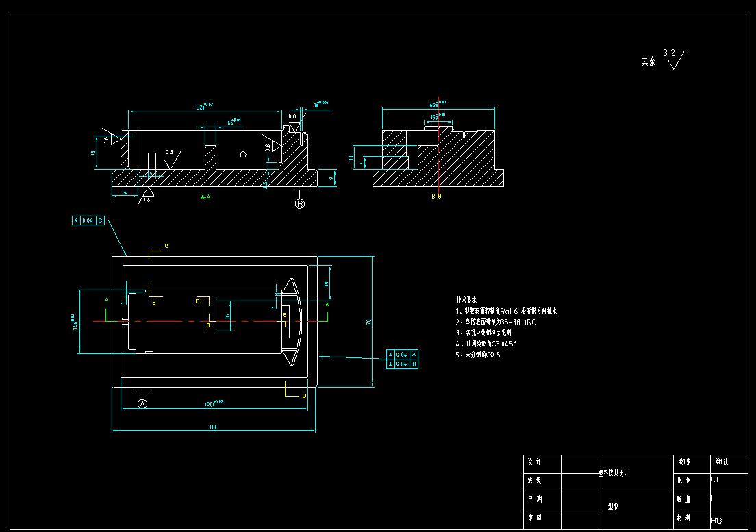Select the 1.6 surface finish symbol in section A-A
The height and width of the screenshot is (532, 756).
147,193
